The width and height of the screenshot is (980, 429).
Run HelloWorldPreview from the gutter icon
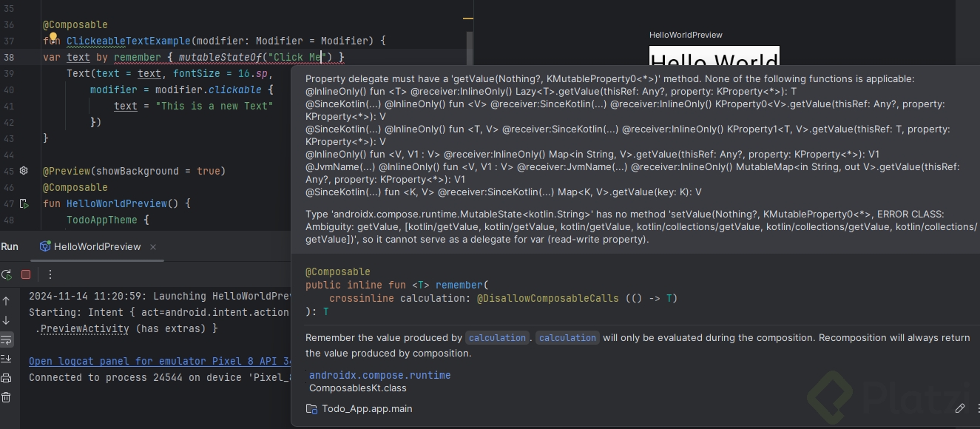(24, 203)
